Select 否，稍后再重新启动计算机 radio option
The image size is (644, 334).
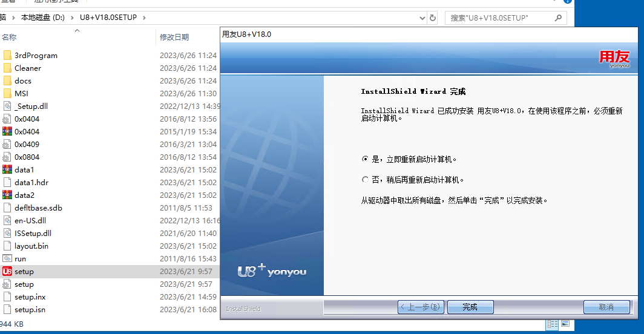coord(365,180)
